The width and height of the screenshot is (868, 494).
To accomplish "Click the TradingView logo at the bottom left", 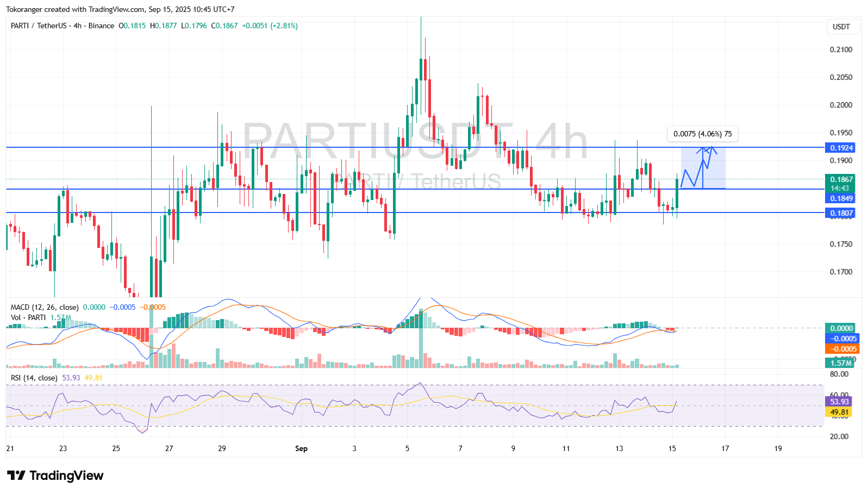I will pos(55,476).
